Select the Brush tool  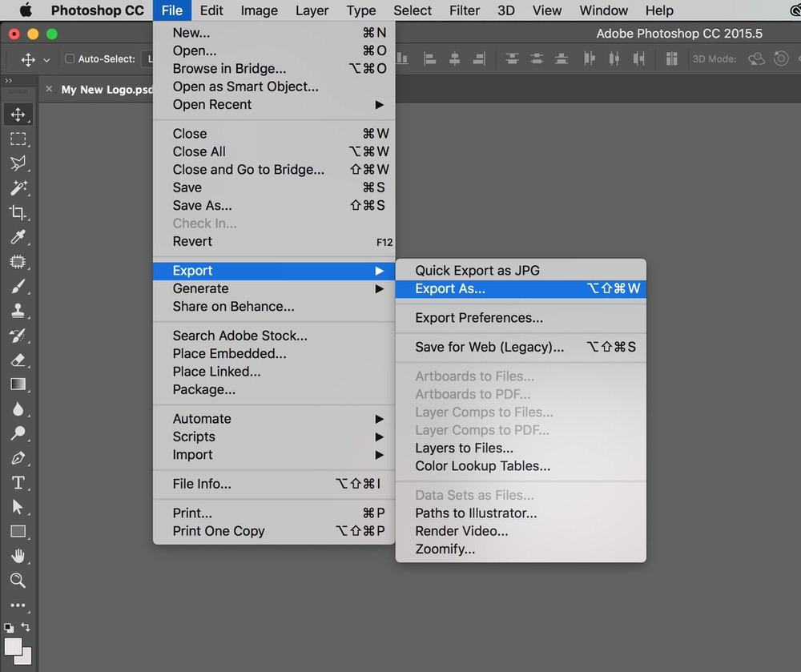pyautogui.click(x=18, y=286)
